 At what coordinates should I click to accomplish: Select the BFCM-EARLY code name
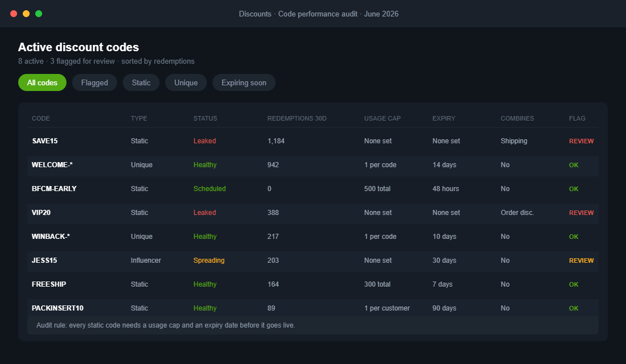coord(54,189)
